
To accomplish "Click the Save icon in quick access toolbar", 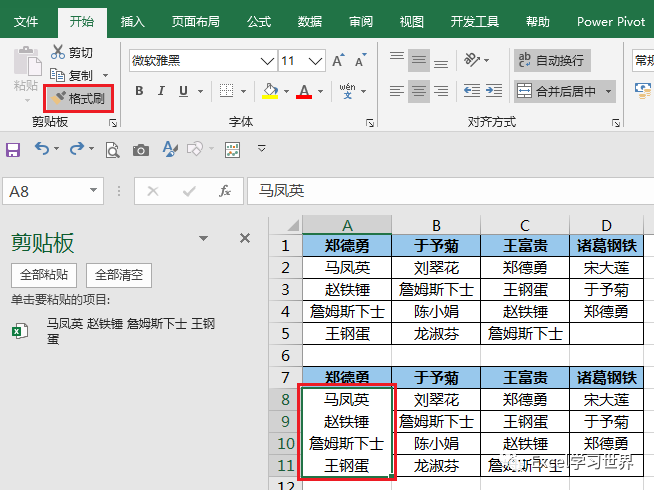I will (13, 149).
